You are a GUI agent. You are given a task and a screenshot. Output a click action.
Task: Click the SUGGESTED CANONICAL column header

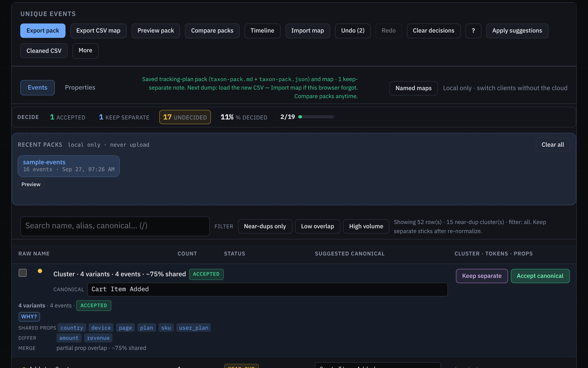click(350, 254)
